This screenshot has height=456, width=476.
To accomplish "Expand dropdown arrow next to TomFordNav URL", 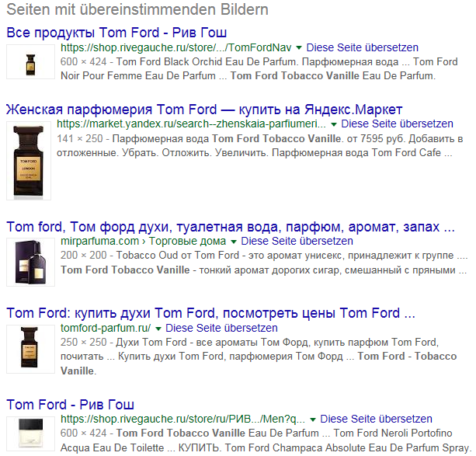I will pyautogui.click(x=299, y=47).
